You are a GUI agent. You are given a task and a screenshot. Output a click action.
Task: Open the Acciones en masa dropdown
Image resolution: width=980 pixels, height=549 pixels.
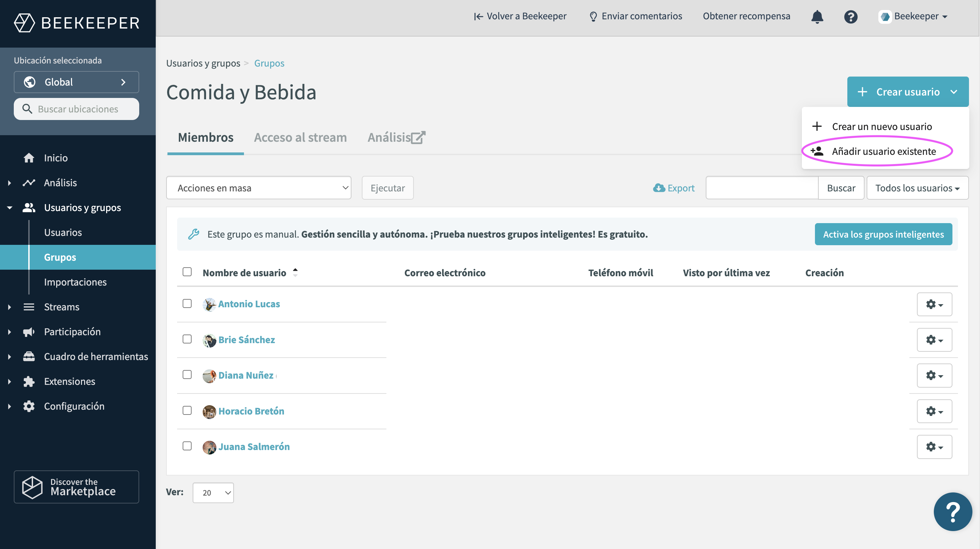point(259,188)
